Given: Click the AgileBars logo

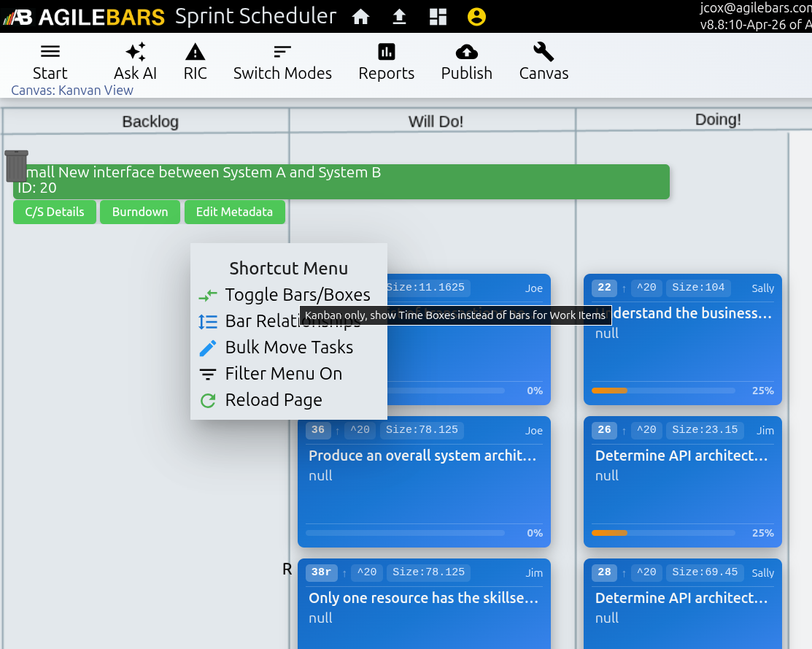Looking at the screenshot, I should pos(84,17).
